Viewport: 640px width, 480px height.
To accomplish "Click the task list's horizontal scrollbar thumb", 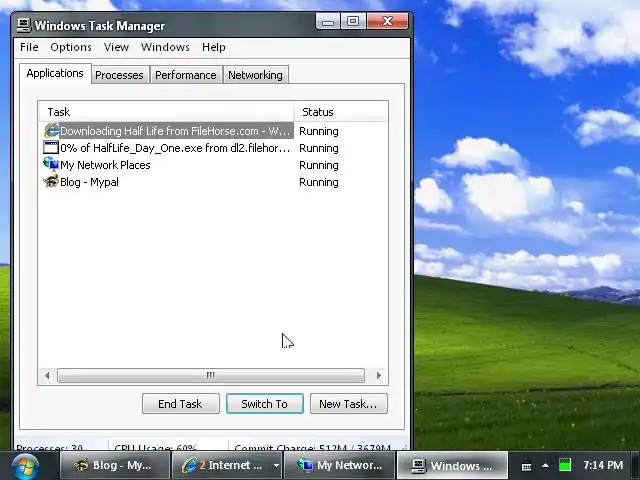I will (x=211, y=375).
